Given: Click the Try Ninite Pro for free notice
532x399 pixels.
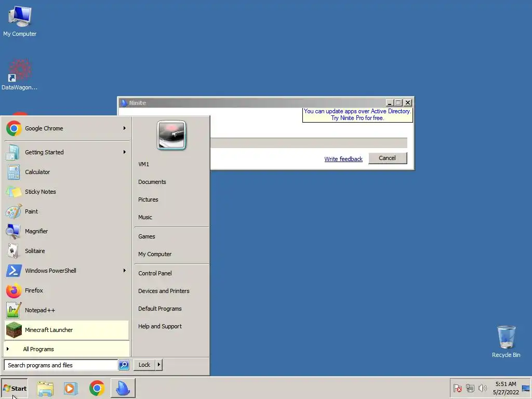Looking at the screenshot, I should pyautogui.click(x=357, y=115).
